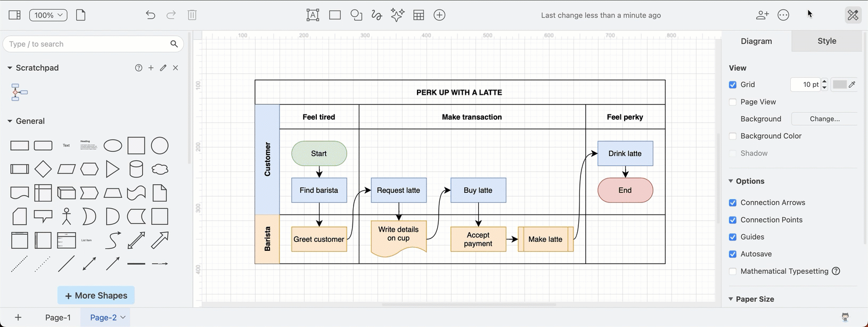Screen dimensions: 868x327
Task: Pick the hexagon shape in General
Action: click(x=89, y=169)
